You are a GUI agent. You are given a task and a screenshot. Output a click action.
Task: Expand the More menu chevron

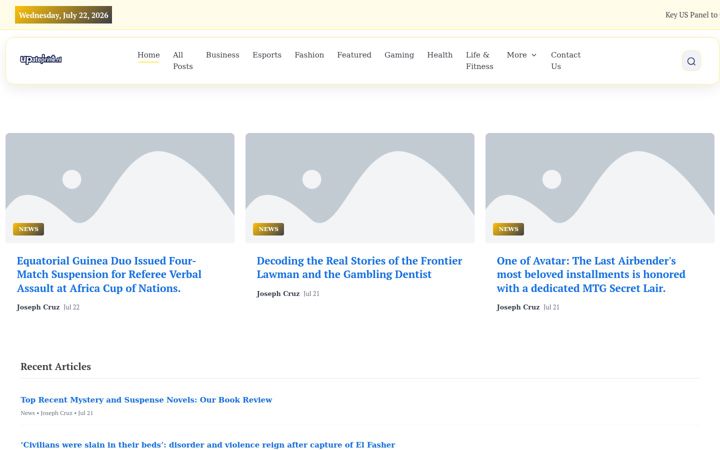[x=534, y=55]
